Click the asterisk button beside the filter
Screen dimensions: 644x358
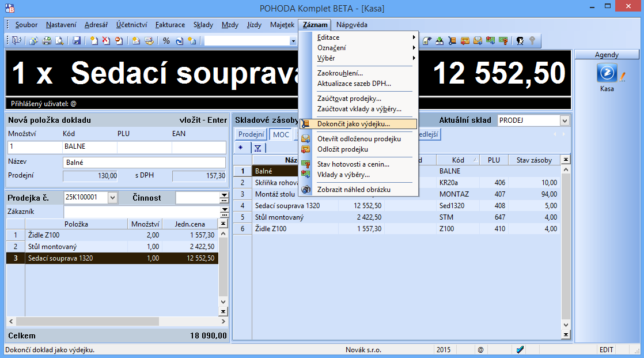tap(241, 148)
